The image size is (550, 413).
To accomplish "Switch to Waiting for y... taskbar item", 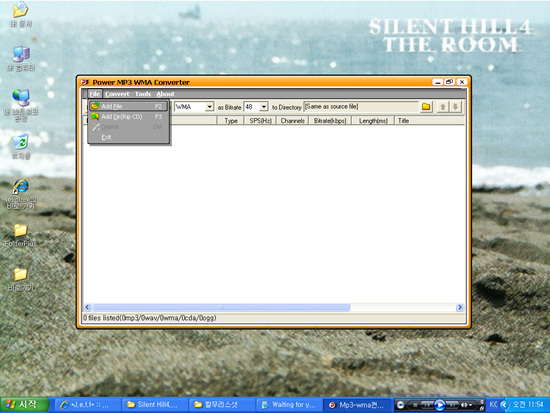I will point(288,405).
